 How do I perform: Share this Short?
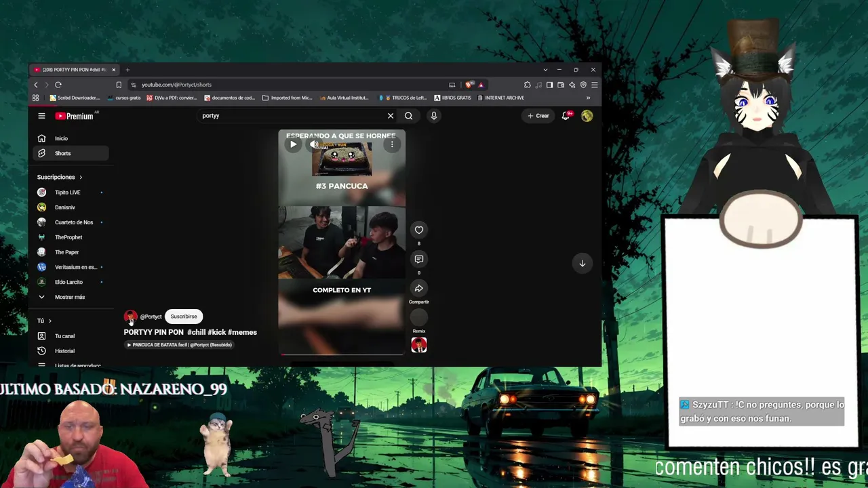pos(419,289)
